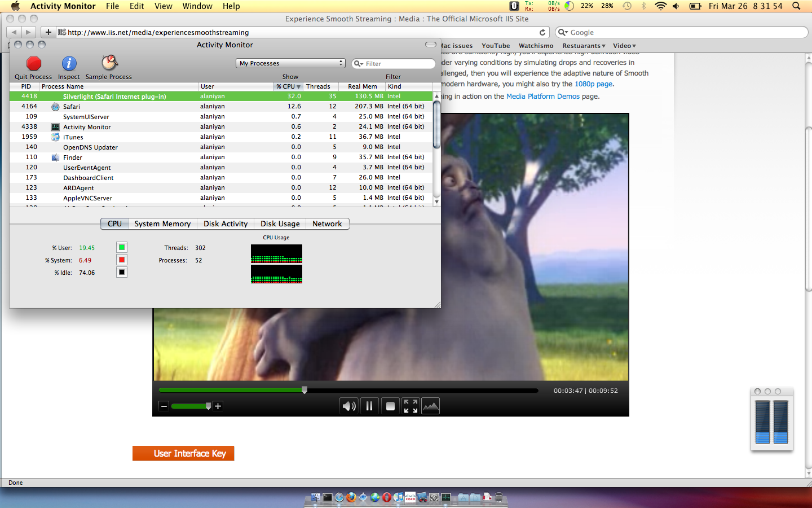
Task: Open the YouTube bookmark
Action: 496,46
